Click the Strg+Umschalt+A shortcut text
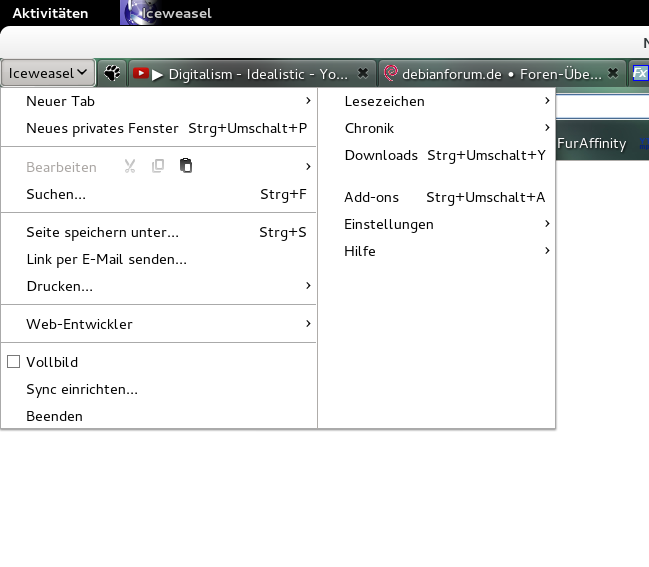649x567 pixels. (486, 198)
